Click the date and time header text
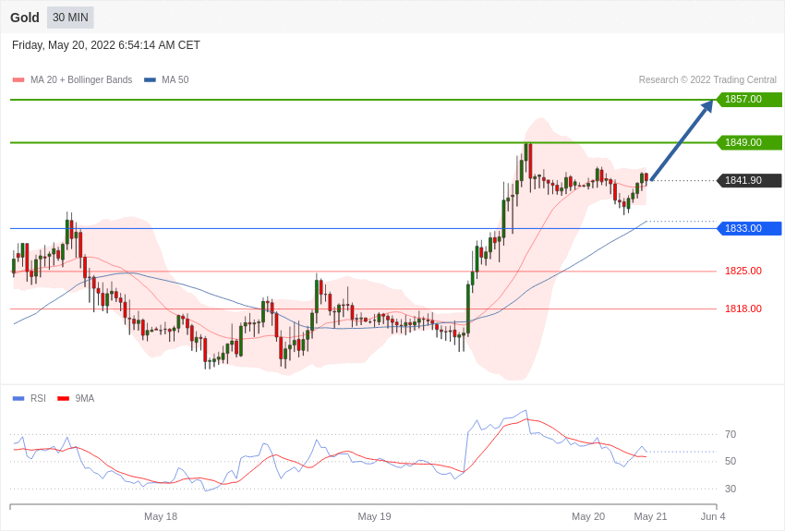Screen dimensions: 785x532 105,45
